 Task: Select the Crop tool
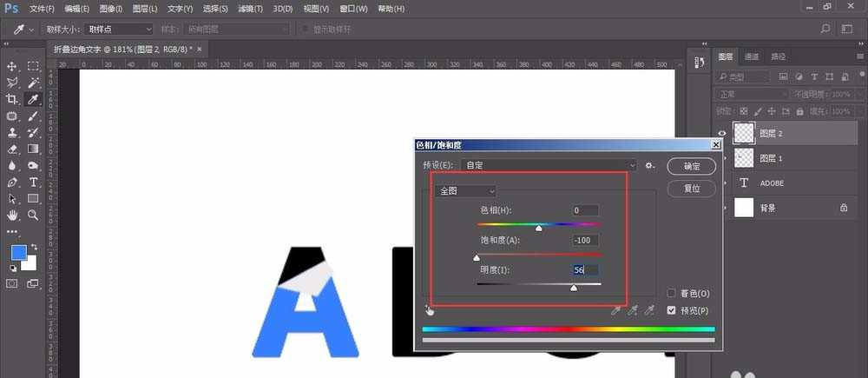(12, 99)
